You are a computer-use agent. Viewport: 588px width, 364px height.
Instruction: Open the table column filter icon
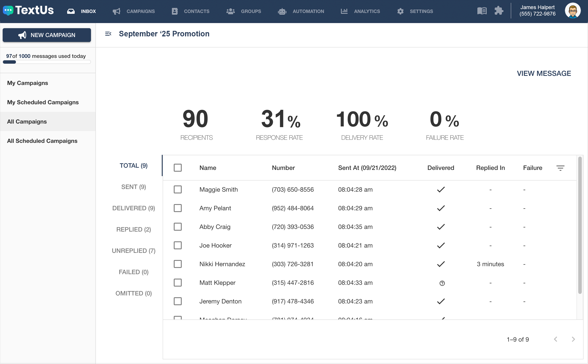560,168
